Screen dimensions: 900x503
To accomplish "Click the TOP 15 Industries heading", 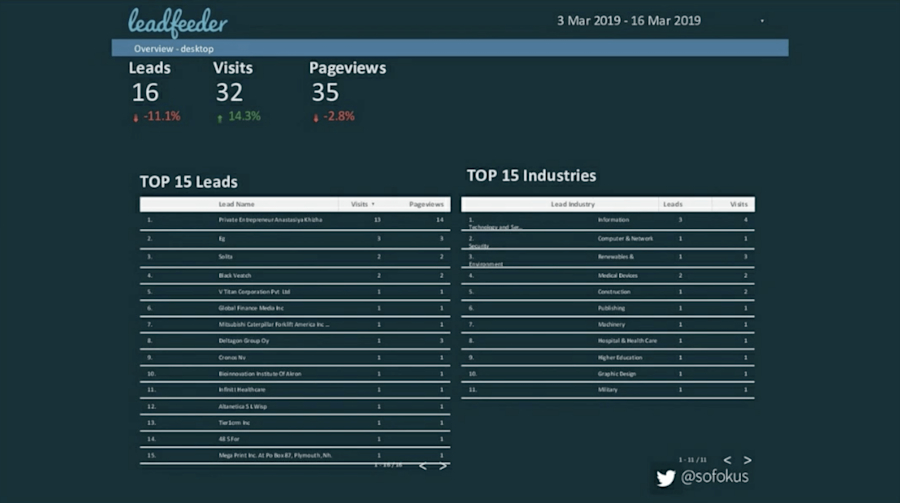I will [x=531, y=176].
